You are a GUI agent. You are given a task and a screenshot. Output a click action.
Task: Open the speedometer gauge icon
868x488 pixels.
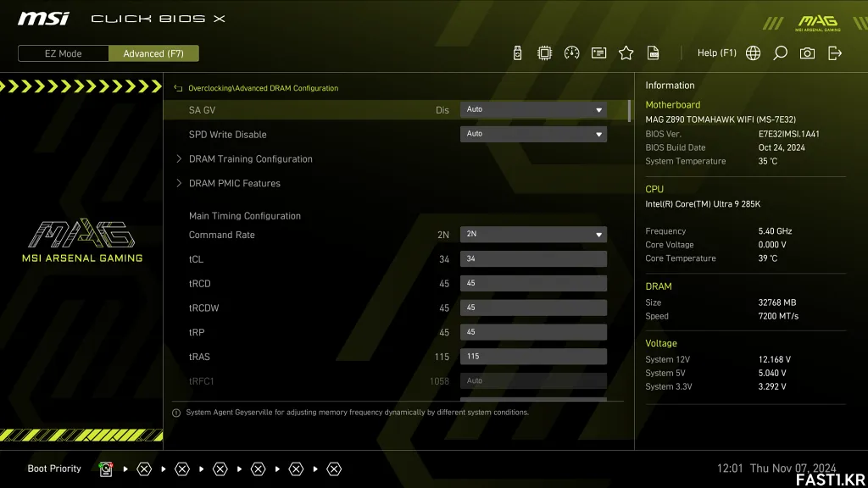click(571, 53)
